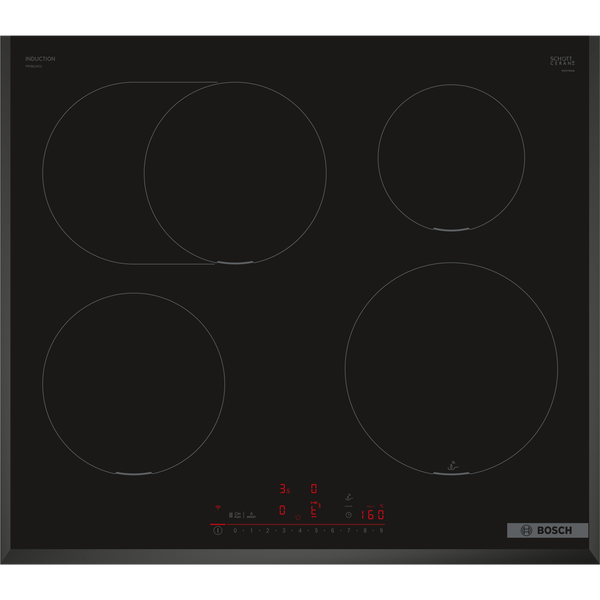Set power level 9 on the slider
600x600 pixels.
point(381,530)
